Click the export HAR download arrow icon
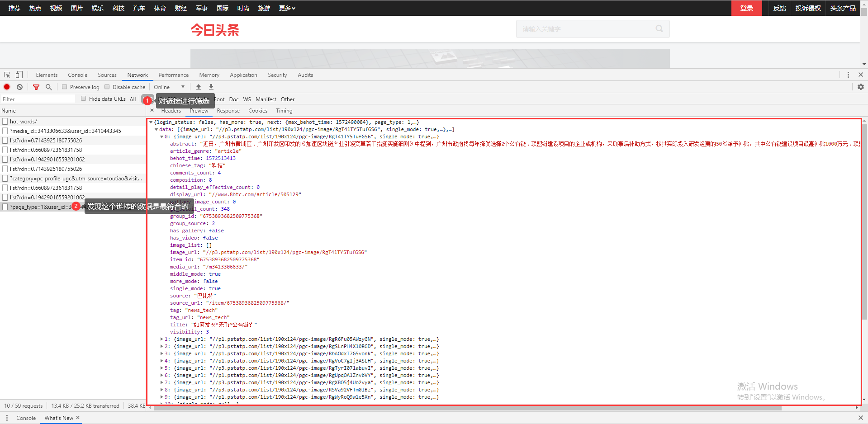The width and height of the screenshot is (868, 424). (211, 87)
